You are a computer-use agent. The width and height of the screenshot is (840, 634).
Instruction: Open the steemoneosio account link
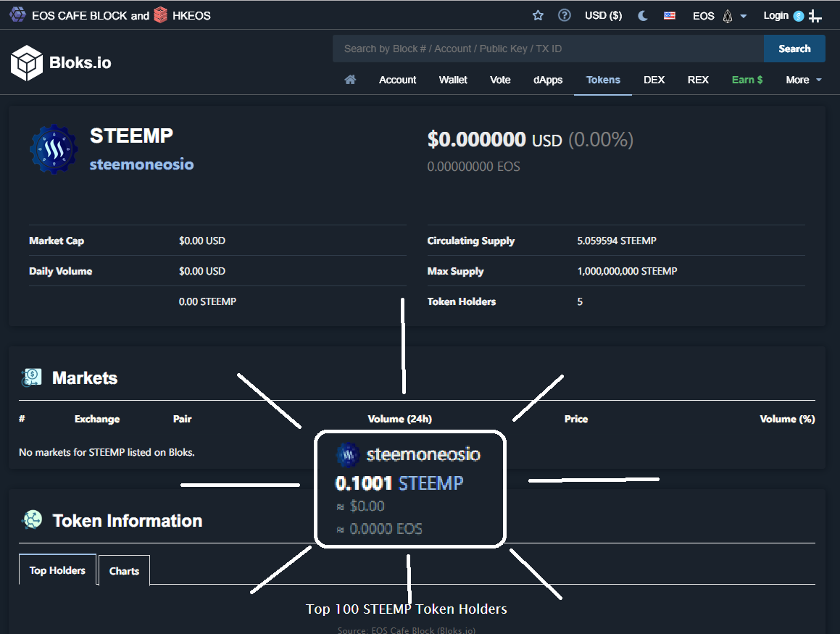[141, 164]
